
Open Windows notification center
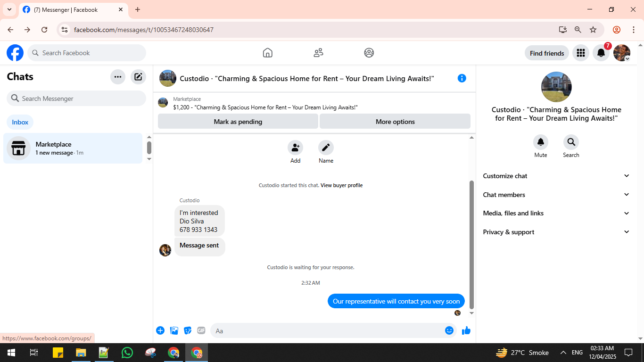(x=628, y=353)
